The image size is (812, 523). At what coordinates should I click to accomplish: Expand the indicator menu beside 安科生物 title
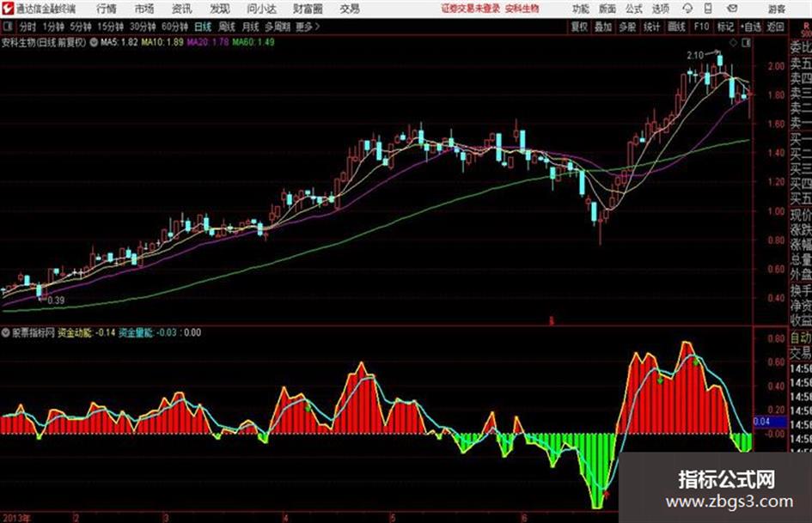pos(93,42)
